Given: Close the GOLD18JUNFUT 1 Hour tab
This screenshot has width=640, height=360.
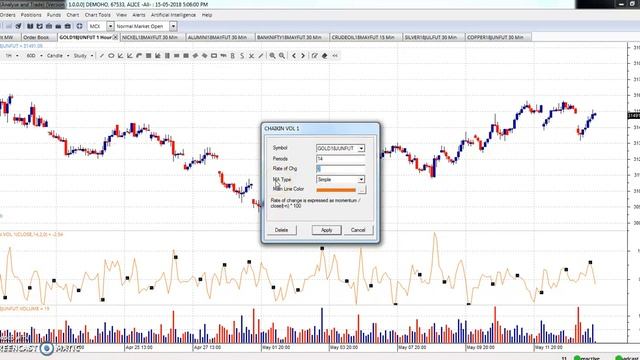Looking at the screenshot, I should [x=116, y=37].
